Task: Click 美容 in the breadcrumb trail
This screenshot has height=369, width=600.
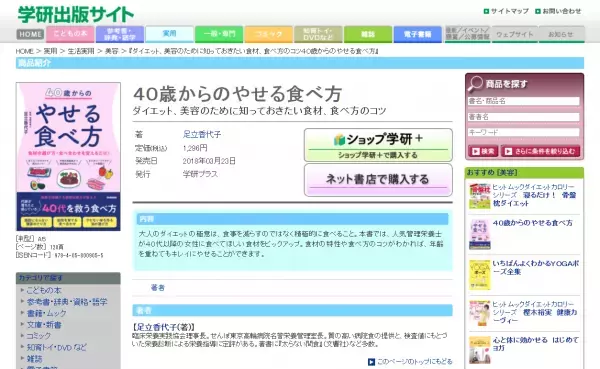Action: point(111,51)
